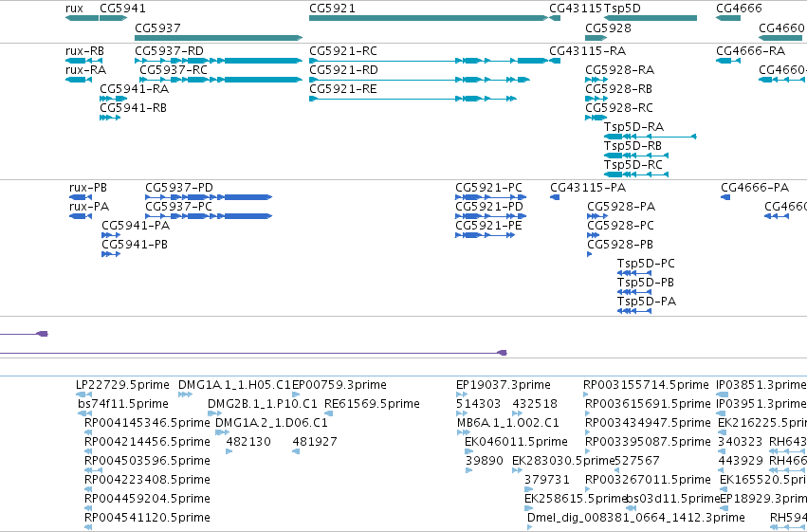The height and width of the screenshot is (532, 807).
Task: Click the 482130 feature label
Action: point(248,442)
